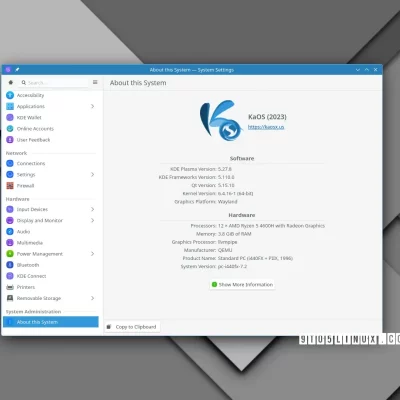
Task: Click the Graphics Processor value llvmpipe
Action: coord(228,242)
